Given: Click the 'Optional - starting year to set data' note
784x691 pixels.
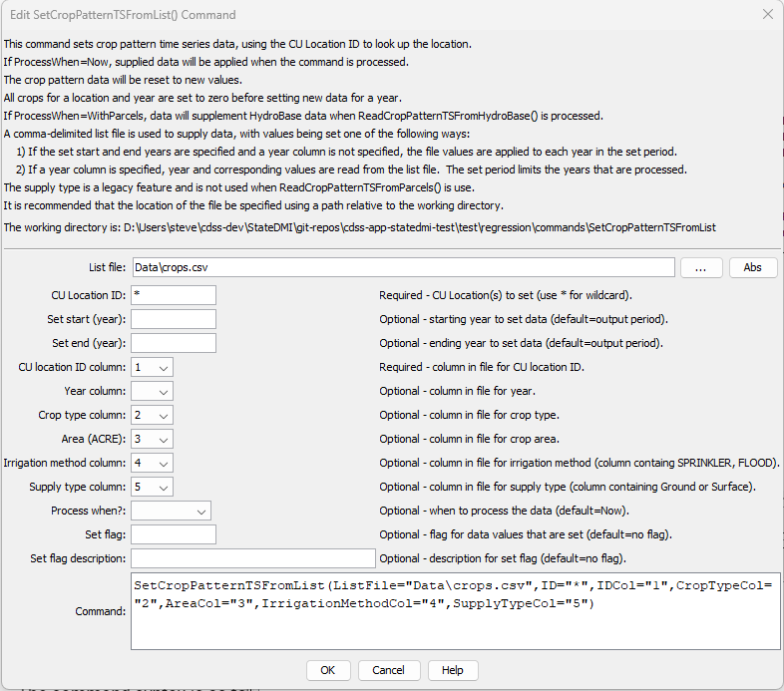Looking at the screenshot, I should tap(524, 319).
